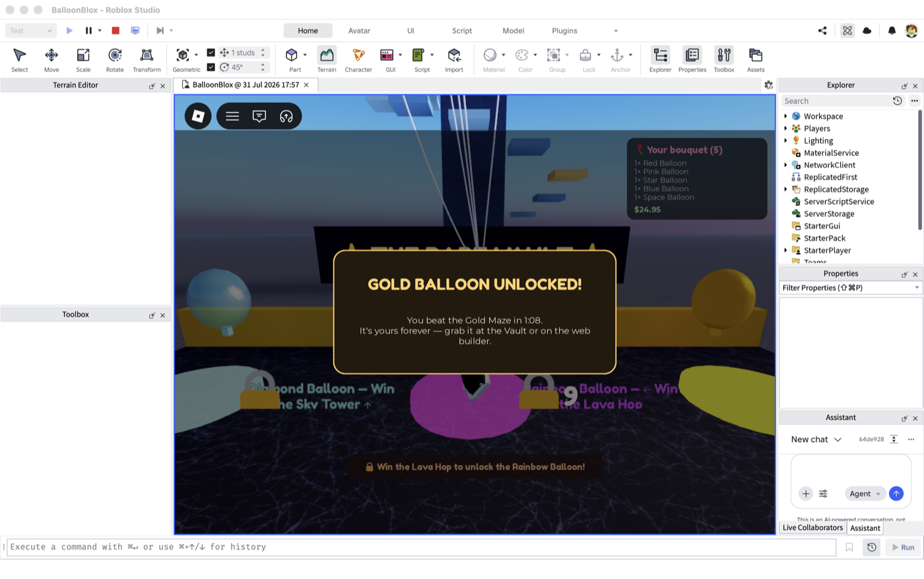Open the Filter Properties dropdown arrow
Image resolution: width=924 pixels, height=579 pixels.
[x=917, y=288]
